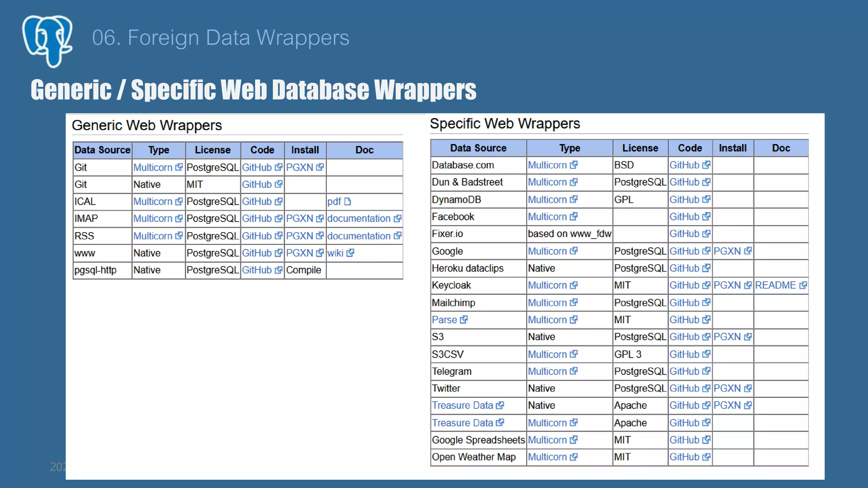Screen dimensions: 868x488
Task: Open Multicorn link for Keycloak
Action: 553,286
